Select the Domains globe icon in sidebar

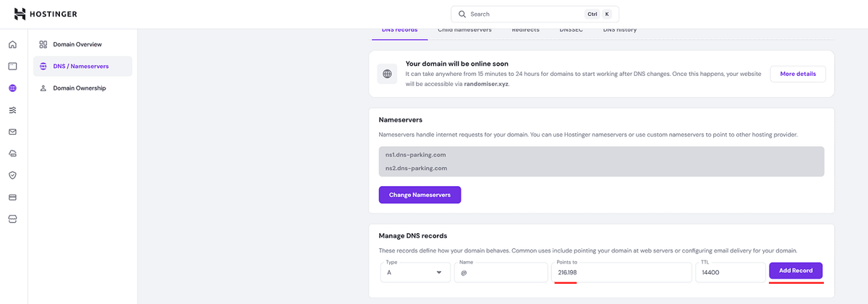pyautogui.click(x=12, y=88)
